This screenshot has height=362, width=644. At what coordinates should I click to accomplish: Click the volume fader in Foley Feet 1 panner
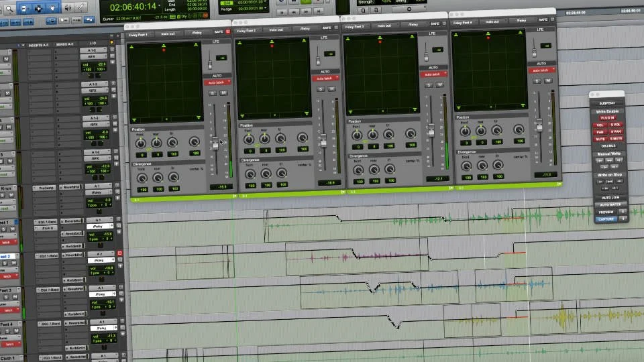click(x=215, y=143)
